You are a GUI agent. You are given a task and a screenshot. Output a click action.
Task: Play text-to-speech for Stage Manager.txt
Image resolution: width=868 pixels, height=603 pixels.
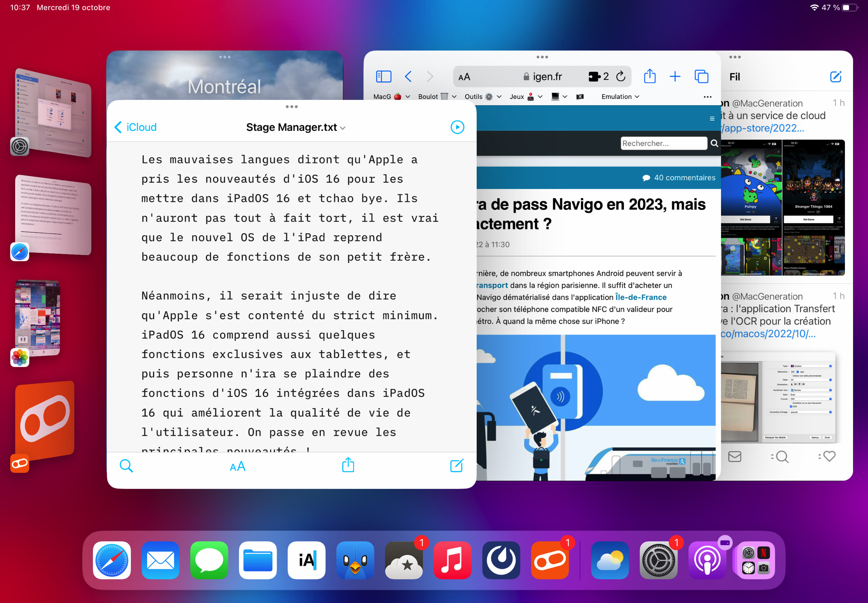tap(457, 127)
